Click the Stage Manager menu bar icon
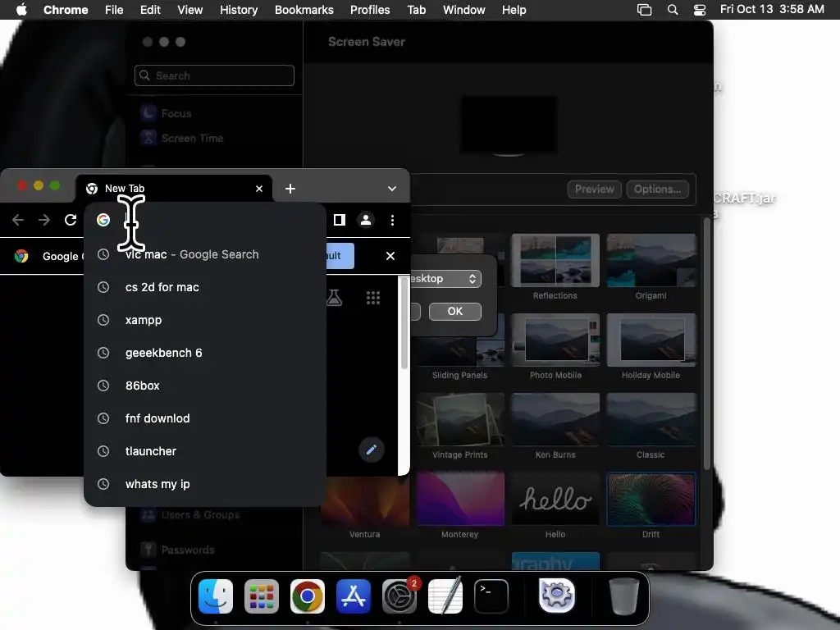This screenshot has width=840, height=630. pyautogui.click(x=645, y=10)
